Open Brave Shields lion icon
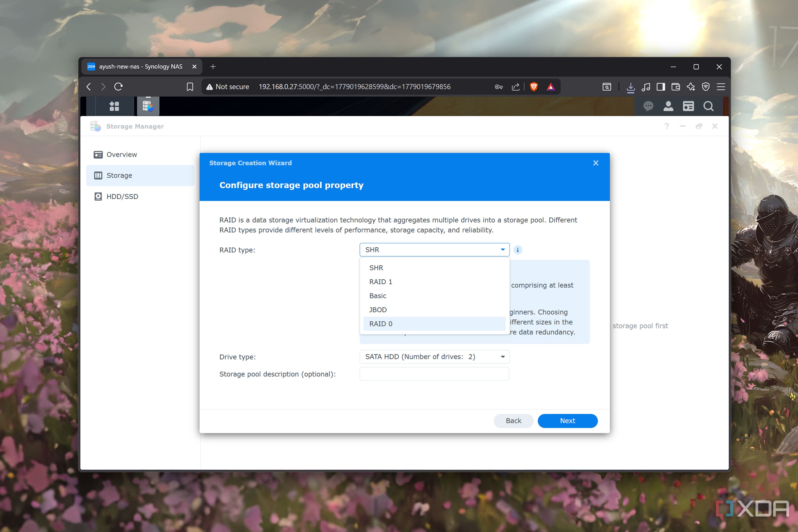Viewport: 798px width, 532px height. pyautogui.click(x=534, y=87)
